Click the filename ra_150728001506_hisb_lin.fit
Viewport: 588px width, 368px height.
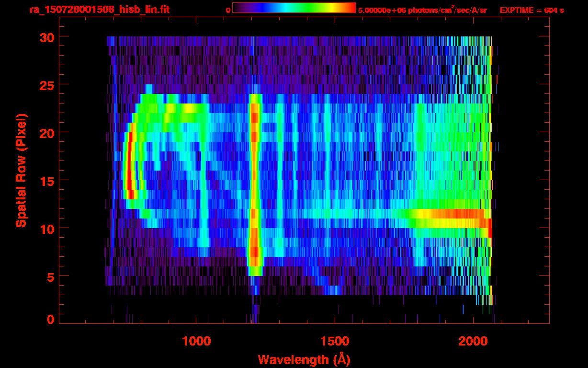(x=99, y=9)
